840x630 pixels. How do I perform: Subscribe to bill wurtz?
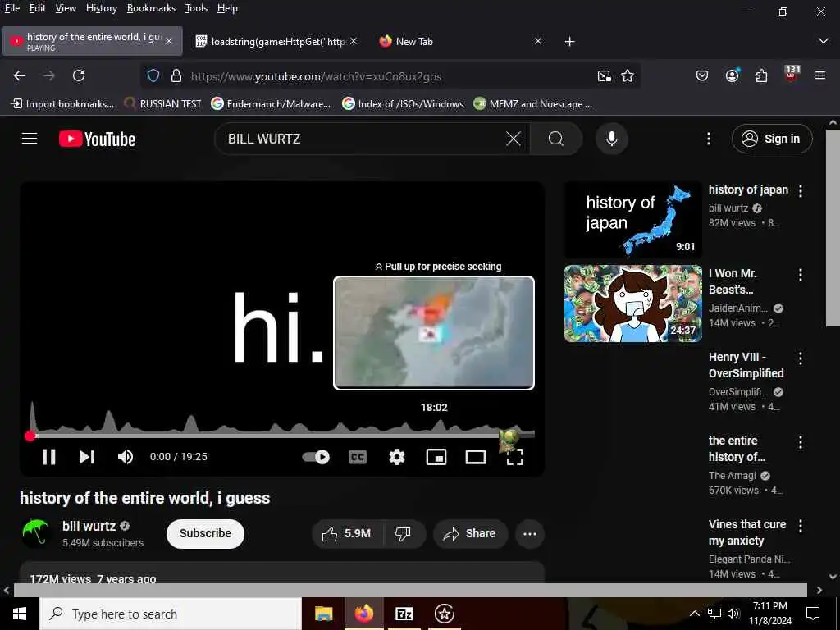tap(205, 533)
